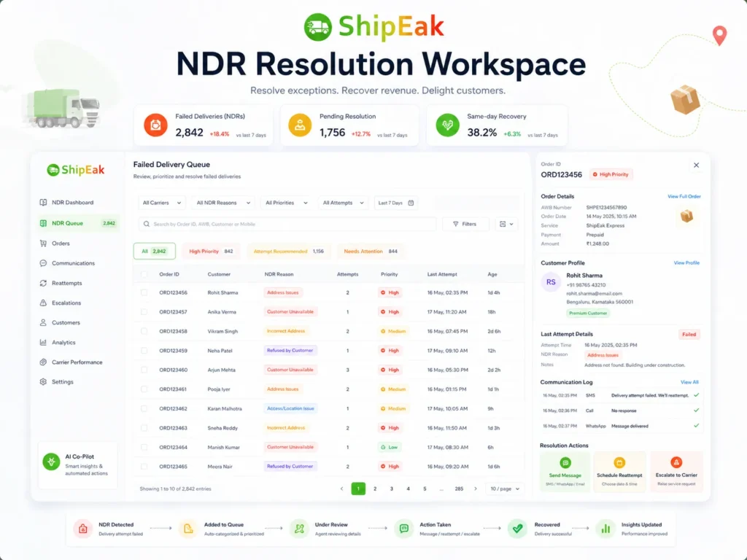The width and height of the screenshot is (747, 560).
Task: Go to page 285
Action: tap(459, 489)
